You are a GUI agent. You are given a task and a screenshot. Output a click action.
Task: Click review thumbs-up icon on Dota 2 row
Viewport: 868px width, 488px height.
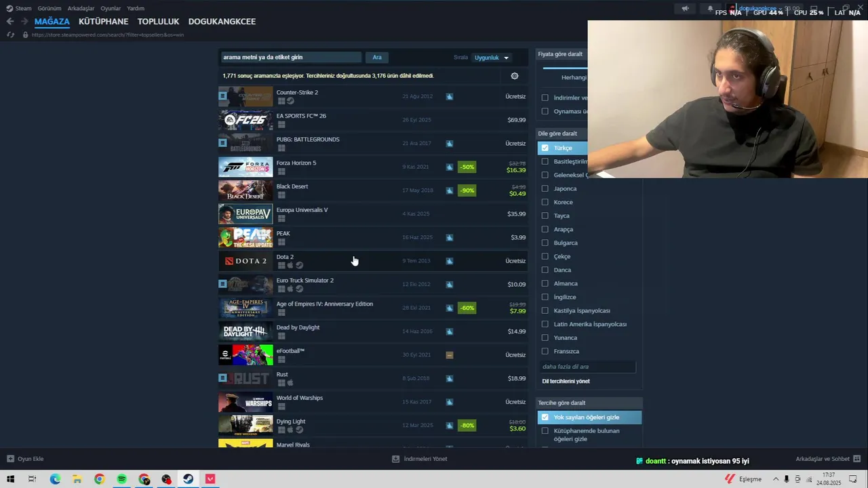450,261
